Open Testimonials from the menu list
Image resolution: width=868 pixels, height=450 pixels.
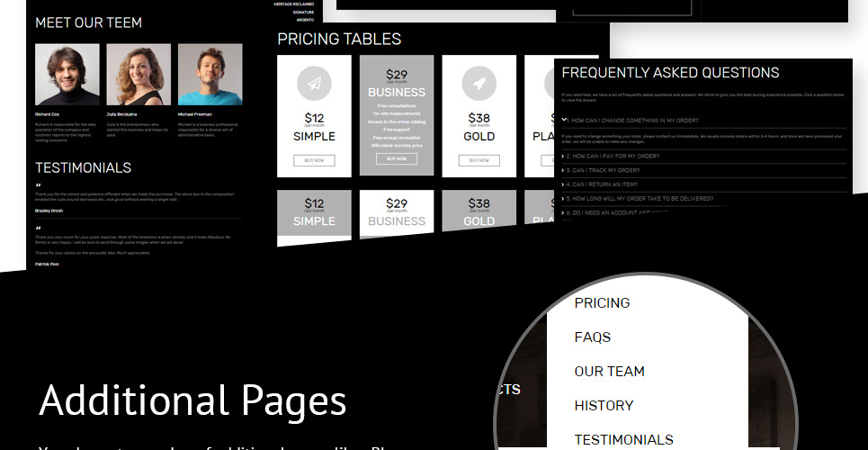point(623,439)
